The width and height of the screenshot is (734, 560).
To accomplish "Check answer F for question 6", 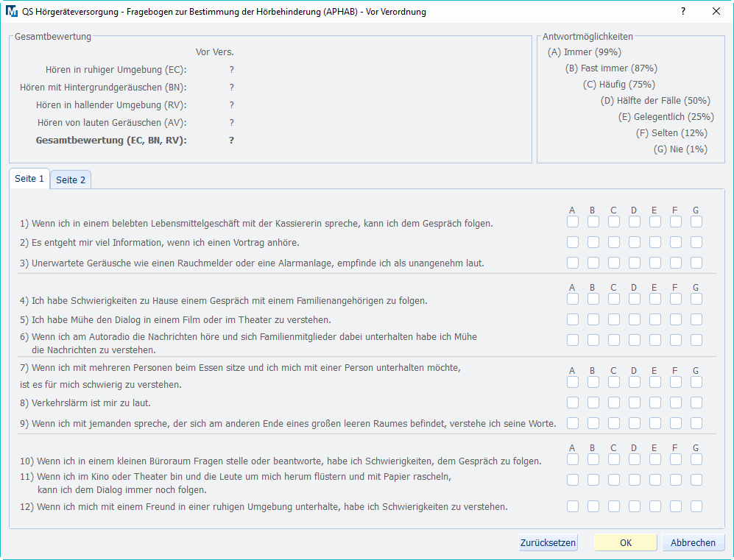I will (x=676, y=340).
